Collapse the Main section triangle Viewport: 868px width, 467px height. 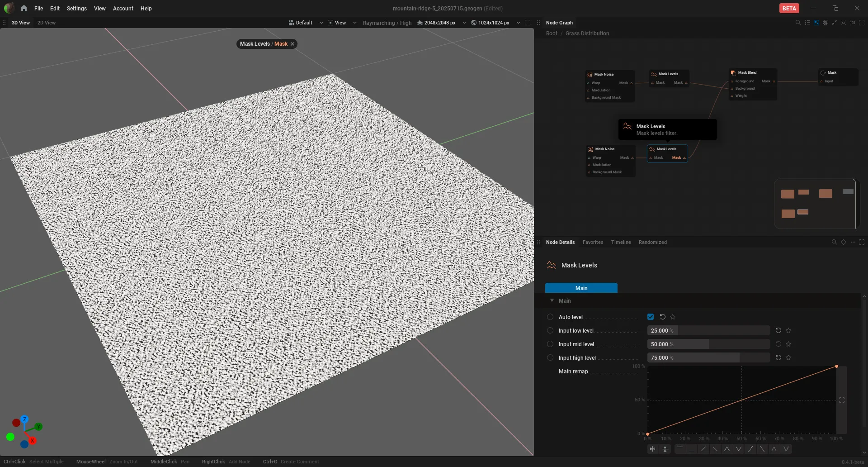[x=552, y=300]
